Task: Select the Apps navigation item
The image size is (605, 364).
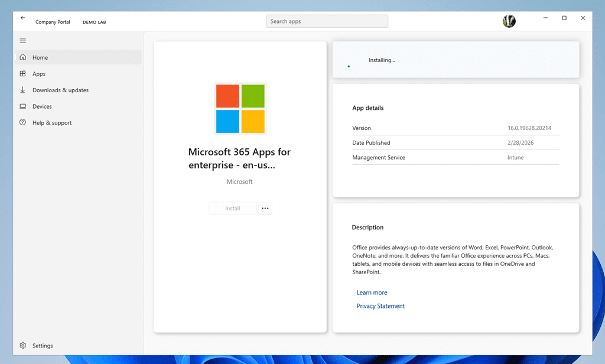Action: (x=39, y=74)
